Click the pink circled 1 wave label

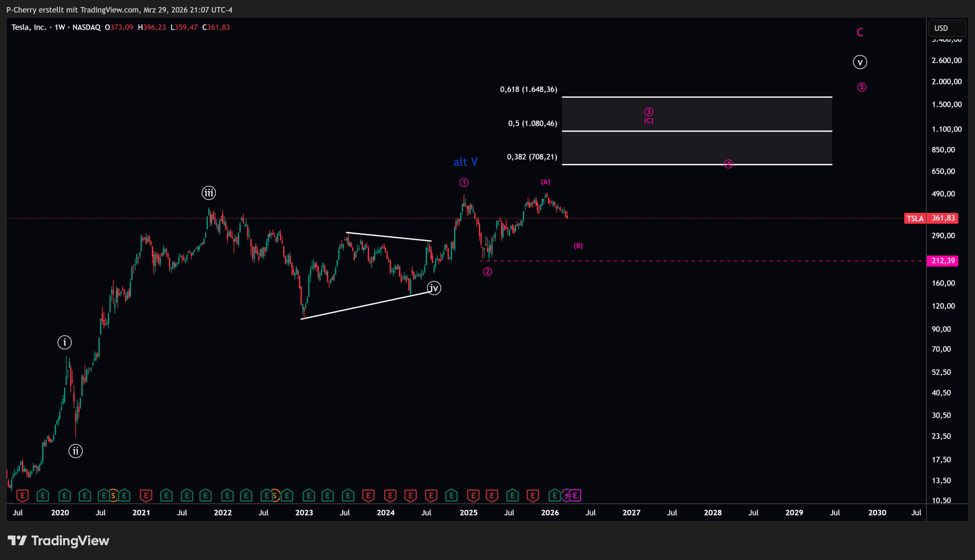coord(464,183)
